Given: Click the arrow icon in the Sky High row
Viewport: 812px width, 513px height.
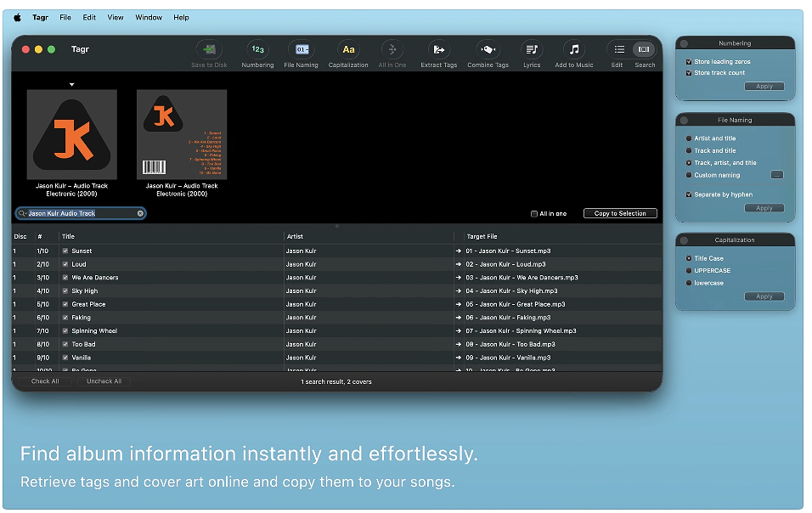Looking at the screenshot, I should coord(459,291).
